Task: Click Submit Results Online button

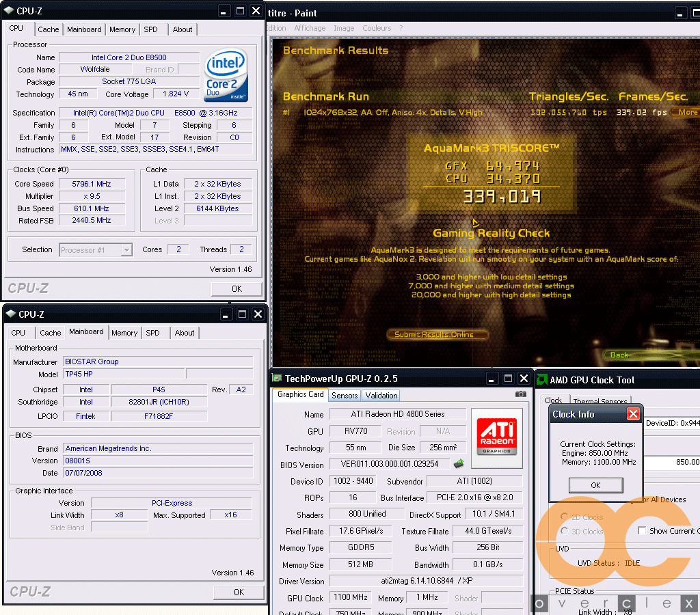Action: pos(437,334)
